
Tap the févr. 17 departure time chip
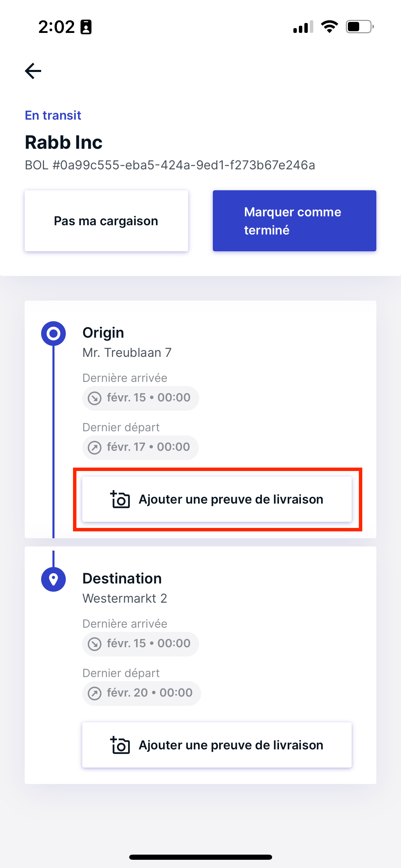pos(141,447)
